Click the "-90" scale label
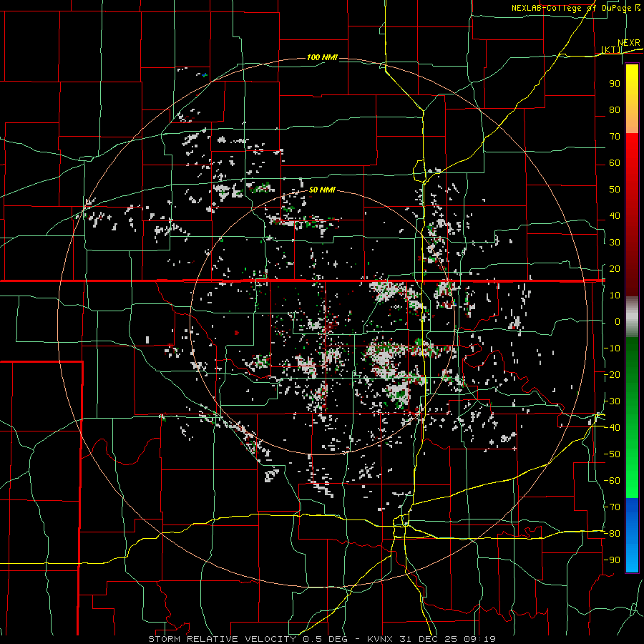This screenshot has height=644, width=644. 612,560
